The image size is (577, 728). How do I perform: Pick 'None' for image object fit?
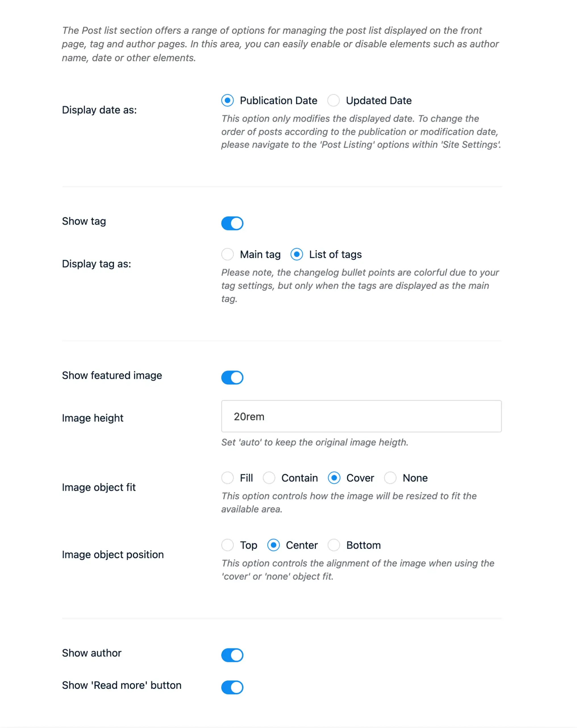[x=390, y=478]
